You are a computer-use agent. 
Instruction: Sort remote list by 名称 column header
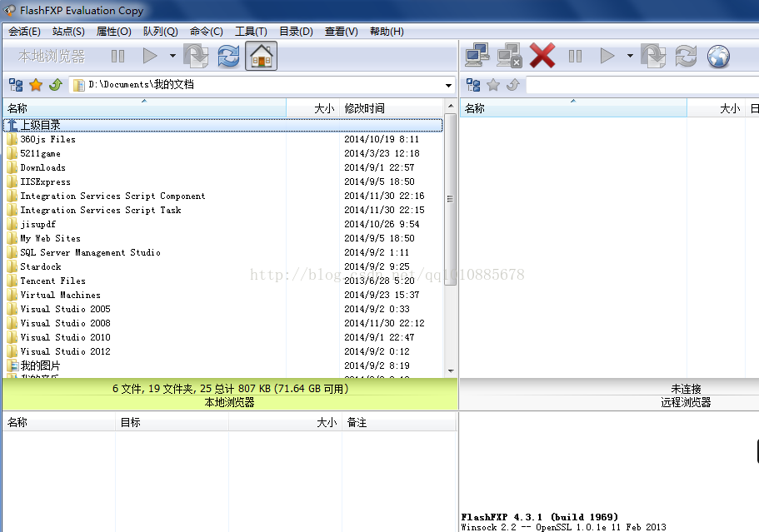coord(573,108)
